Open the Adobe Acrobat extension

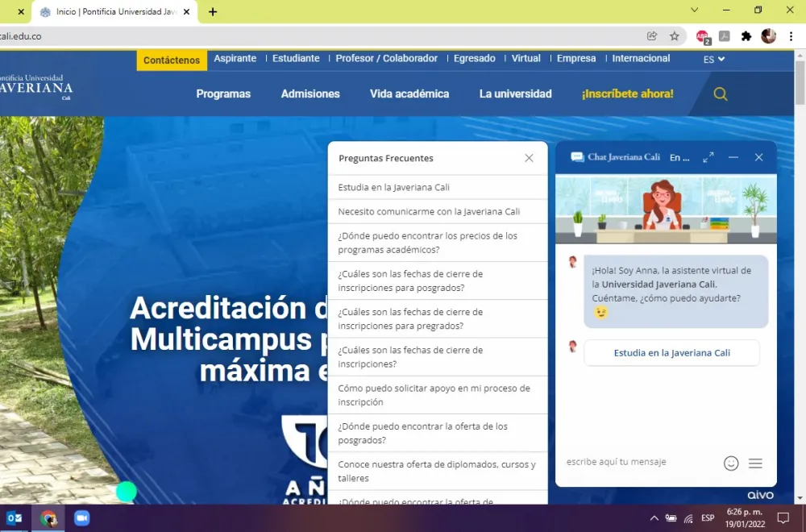724,35
